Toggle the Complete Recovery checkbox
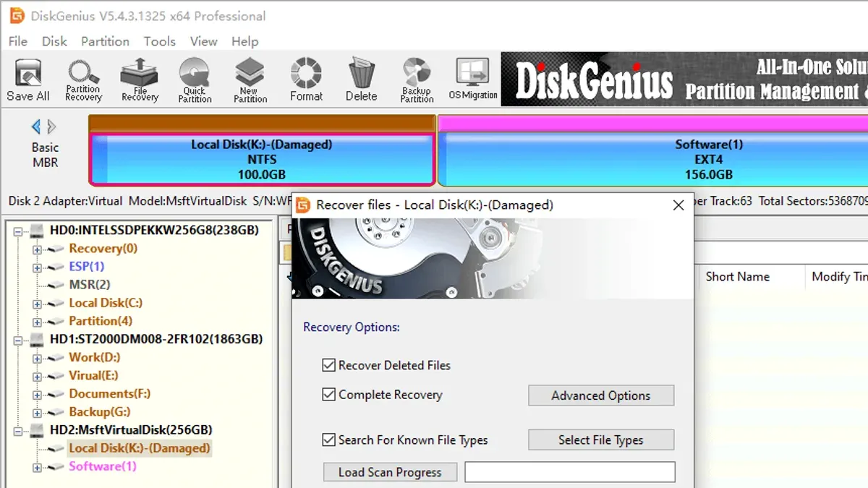This screenshot has height=488, width=868. (x=328, y=395)
